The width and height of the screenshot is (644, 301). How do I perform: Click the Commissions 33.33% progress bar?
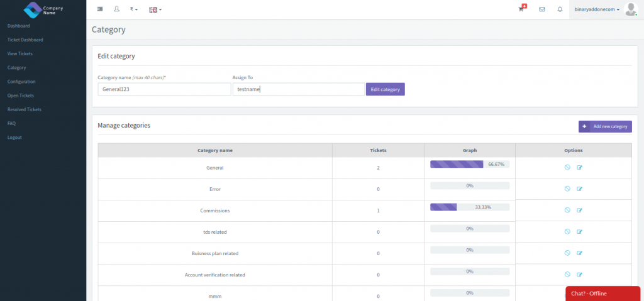470,207
